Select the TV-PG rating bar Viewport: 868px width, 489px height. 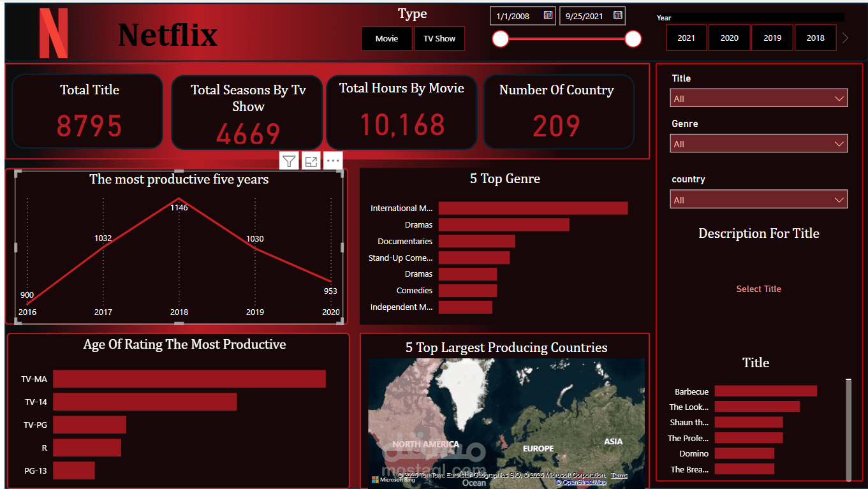[x=89, y=425]
